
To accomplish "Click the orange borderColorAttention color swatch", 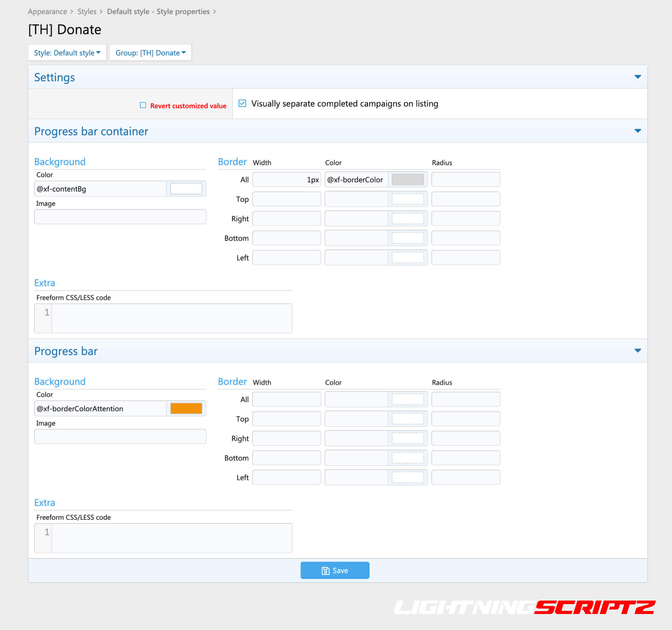I will pos(186,408).
